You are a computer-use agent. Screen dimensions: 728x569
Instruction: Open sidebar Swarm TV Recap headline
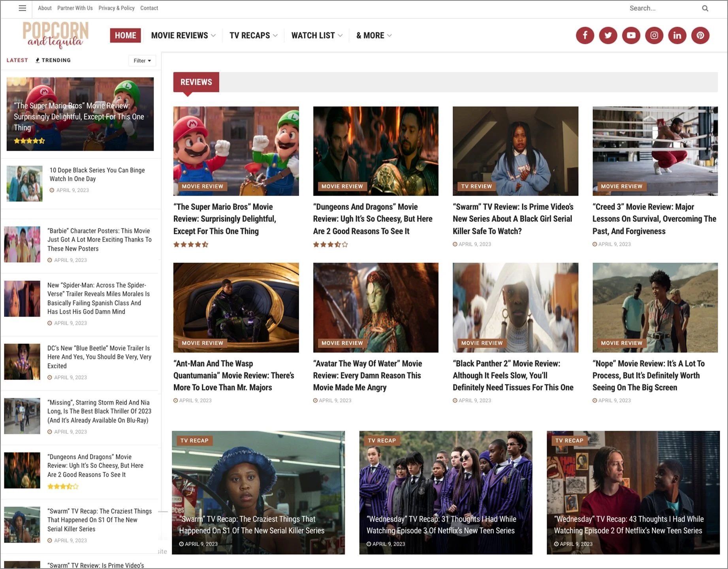pyautogui.click(x=100, y=520)
